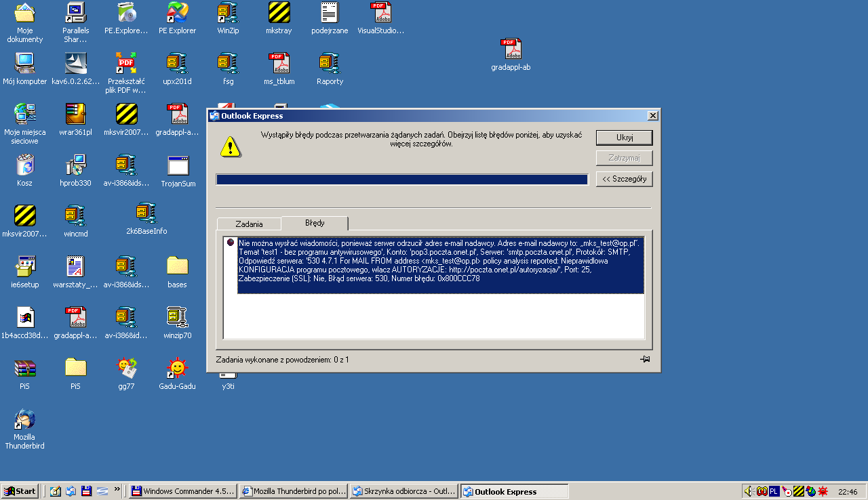The width and height of the screenshot is (868, 500).
Task: Select the 1b4accd38d... file icon
Action: [x=25, y=323]
